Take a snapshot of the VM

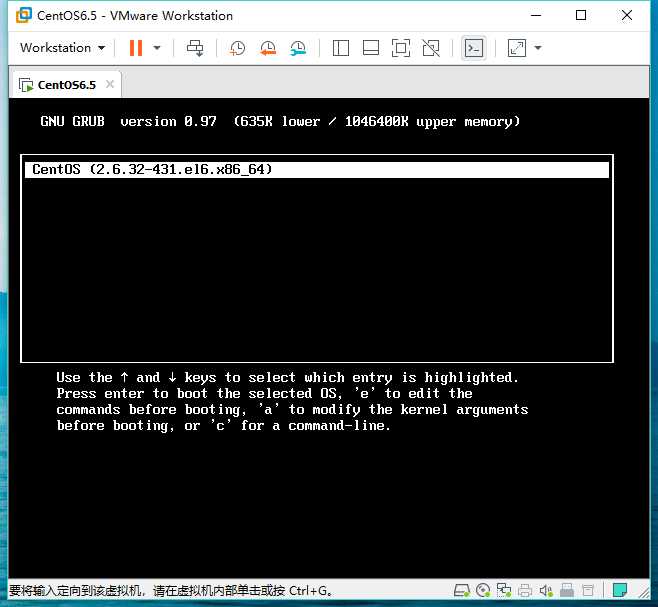point(238,48)
